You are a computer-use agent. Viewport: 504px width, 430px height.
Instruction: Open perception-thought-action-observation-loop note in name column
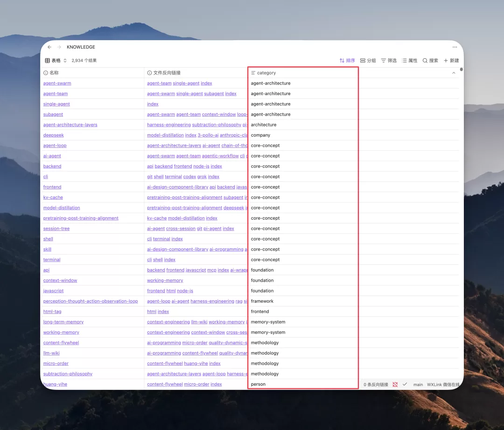pos(91,301)
